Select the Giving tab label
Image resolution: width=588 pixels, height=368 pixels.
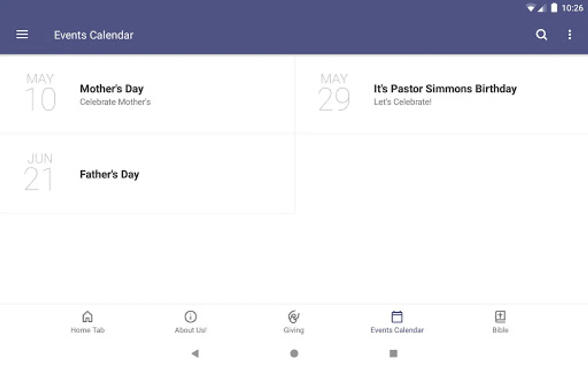(294, 330)
